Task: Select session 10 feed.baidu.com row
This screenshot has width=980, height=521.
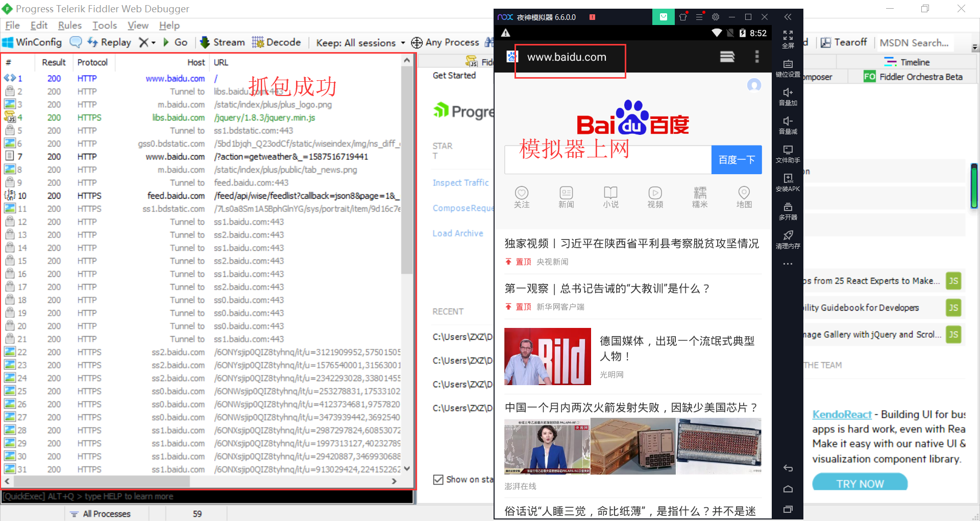Action: (x=202, y=196)
